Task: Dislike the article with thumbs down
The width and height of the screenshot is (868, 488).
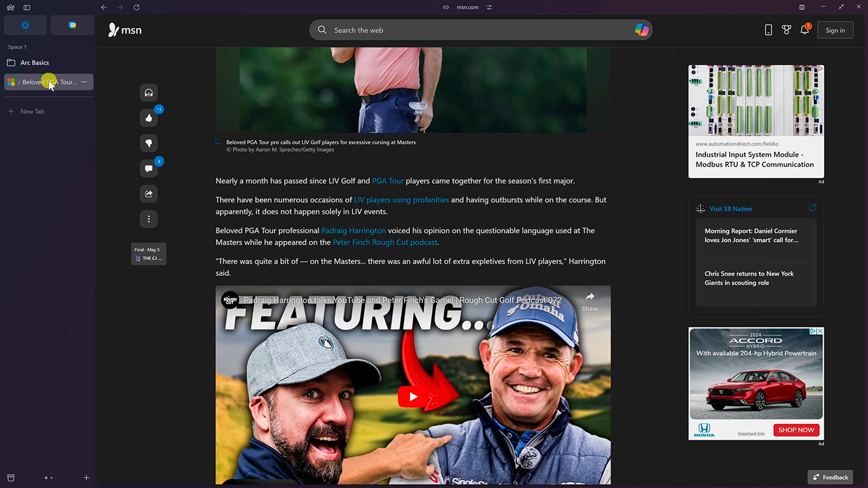Action: coord(149,143)
